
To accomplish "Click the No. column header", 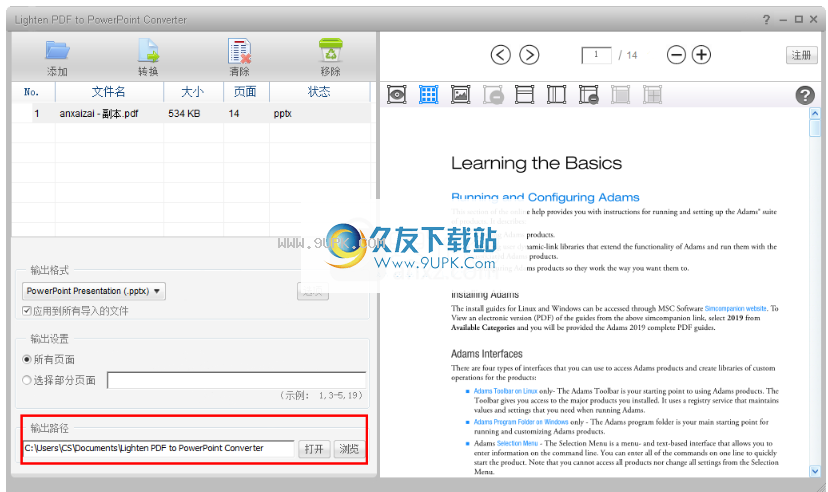I will click(x=32, y=92).
